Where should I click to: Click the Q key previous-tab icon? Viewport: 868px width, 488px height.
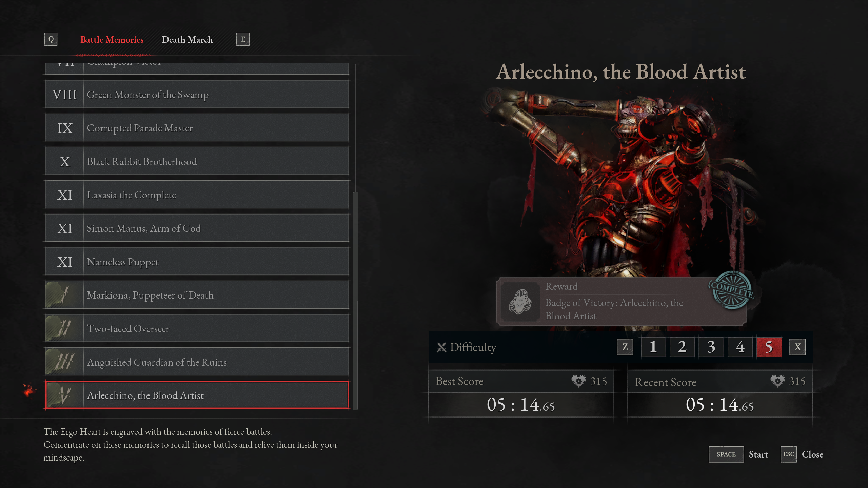click(51, 39)
